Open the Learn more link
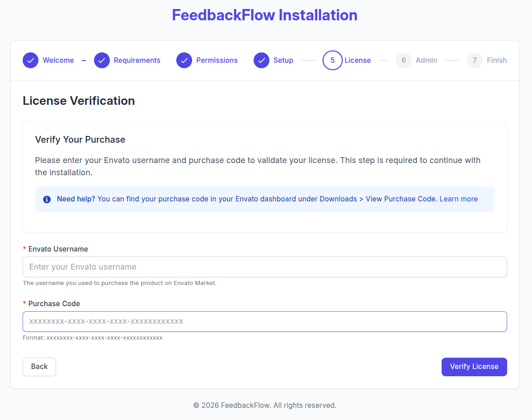The image size is (532, 420). 458,199
